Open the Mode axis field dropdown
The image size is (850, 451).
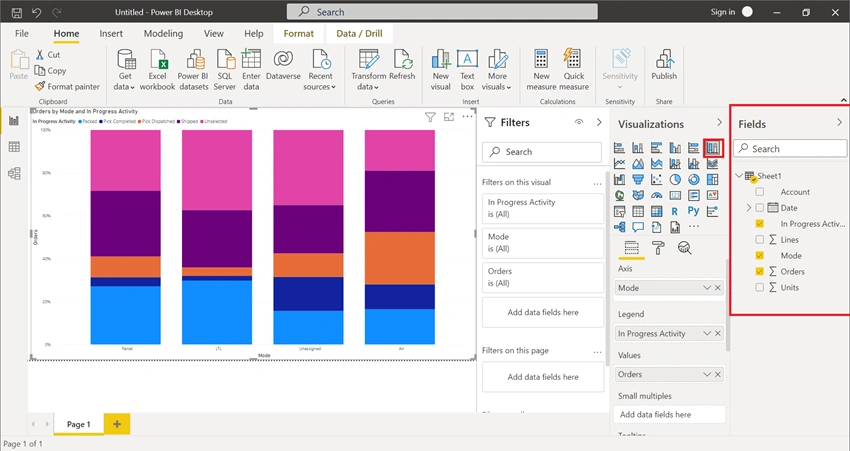tap(707, 288)
